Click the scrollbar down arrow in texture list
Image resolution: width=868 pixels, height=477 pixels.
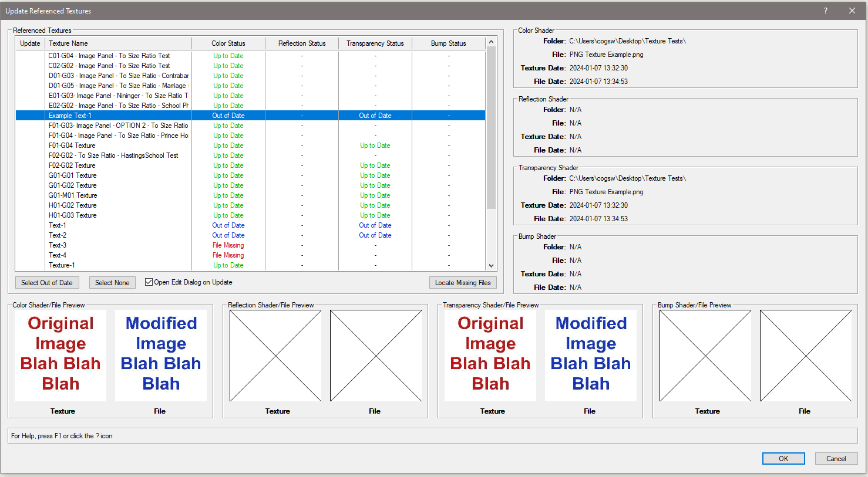(490, 265)
